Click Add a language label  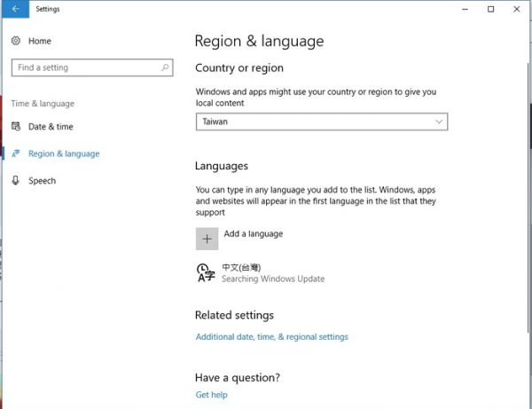254,234
